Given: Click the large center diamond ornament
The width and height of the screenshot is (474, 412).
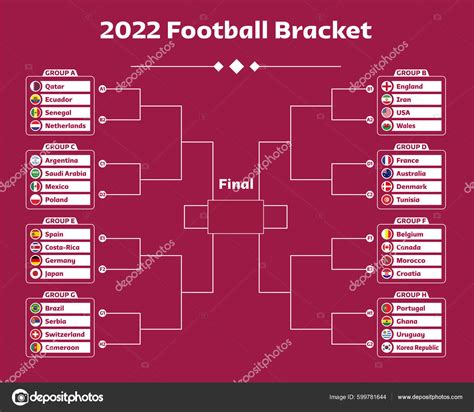Looking at the screenshot, I should coord(236,66).
